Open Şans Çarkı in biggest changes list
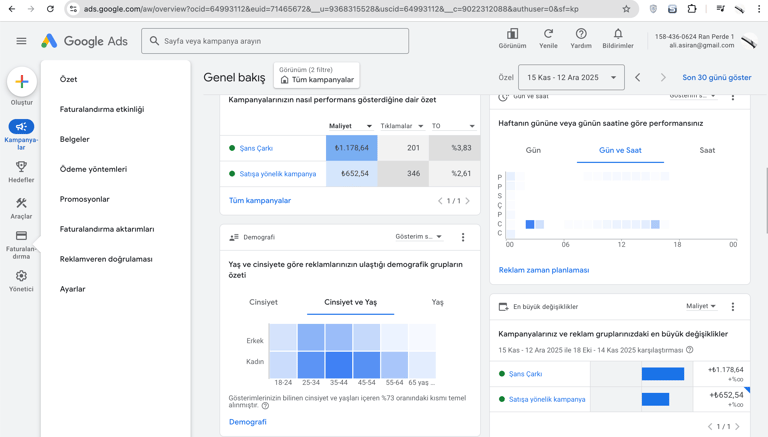This screenshot has width=768, height=437. pyautogui.click(x=525, y=374)
